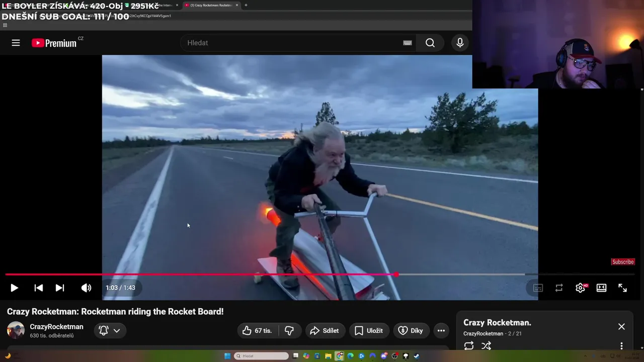Click the video title text
The width and height of the screenshot is (644, 362).
(115, 311)
